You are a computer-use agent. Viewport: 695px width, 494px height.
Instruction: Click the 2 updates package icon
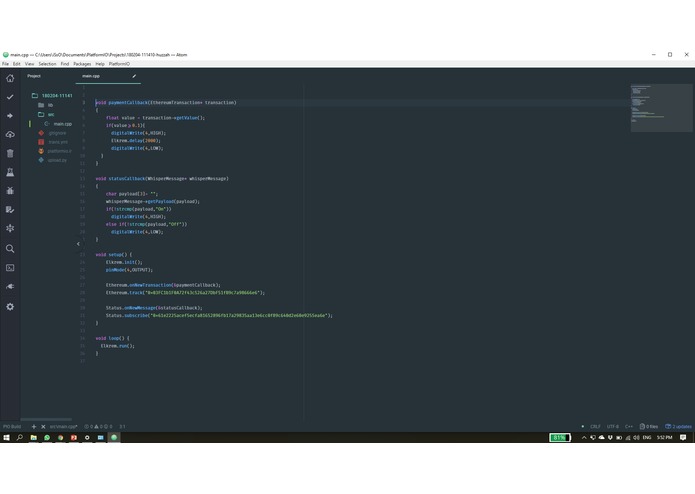pos(678,427)
